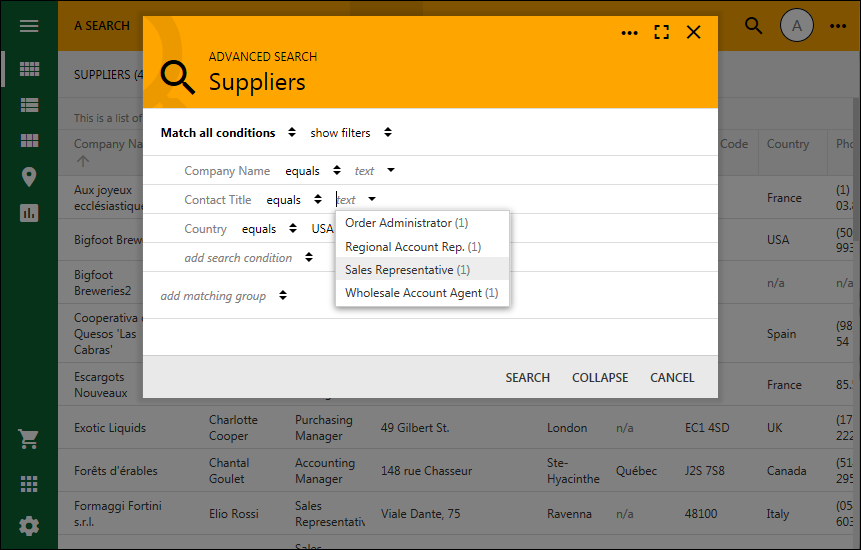Open the user avatar A menu
The height and width of the screenshot is (550, 861).
(x=796, y=25)
